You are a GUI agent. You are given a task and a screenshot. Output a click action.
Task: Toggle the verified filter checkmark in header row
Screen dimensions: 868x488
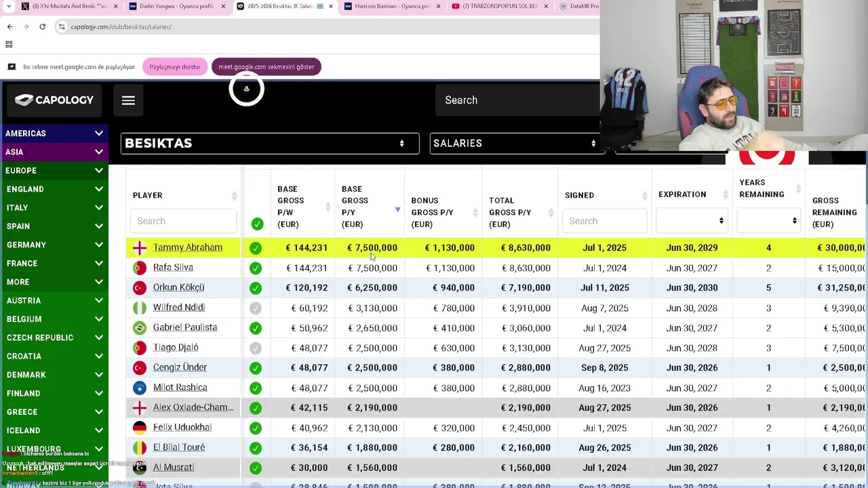pyautogui.click(x=257, y=224)
